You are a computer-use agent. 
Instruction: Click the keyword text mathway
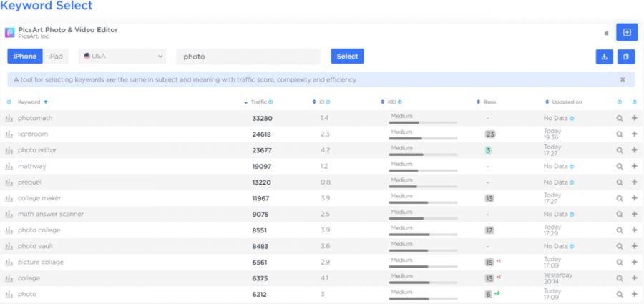31,166
